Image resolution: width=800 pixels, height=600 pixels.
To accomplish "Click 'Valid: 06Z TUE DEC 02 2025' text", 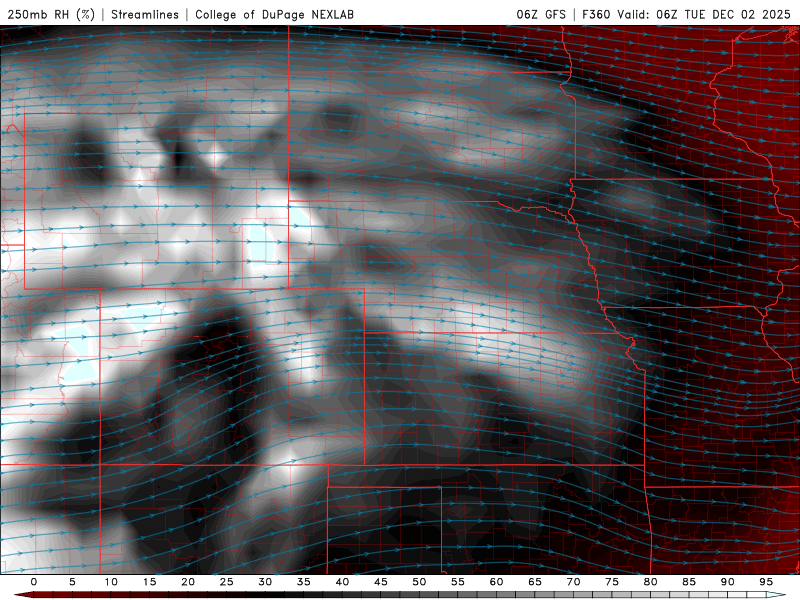I will 704,14.
